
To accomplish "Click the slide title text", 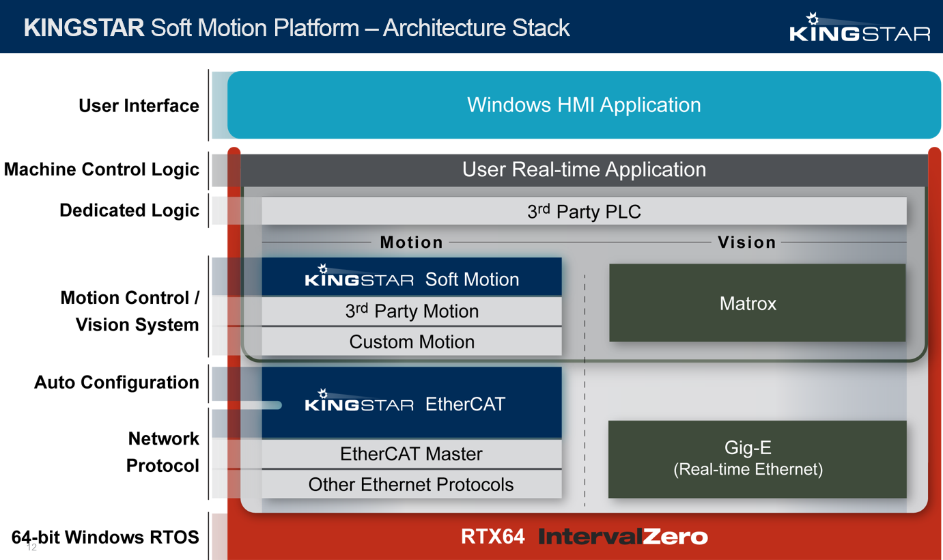I will coord(297,28).
